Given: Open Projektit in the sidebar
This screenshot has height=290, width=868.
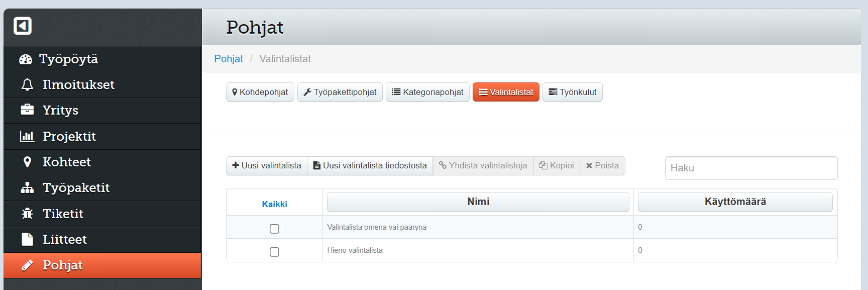Looking at the screenshot, I should coord(102,136).
